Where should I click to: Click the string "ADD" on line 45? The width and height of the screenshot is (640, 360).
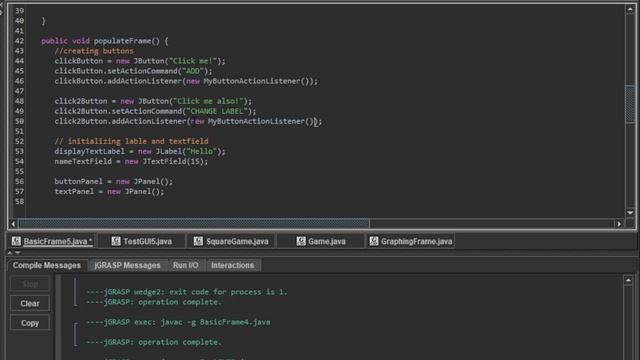click(x=193, y=71)
